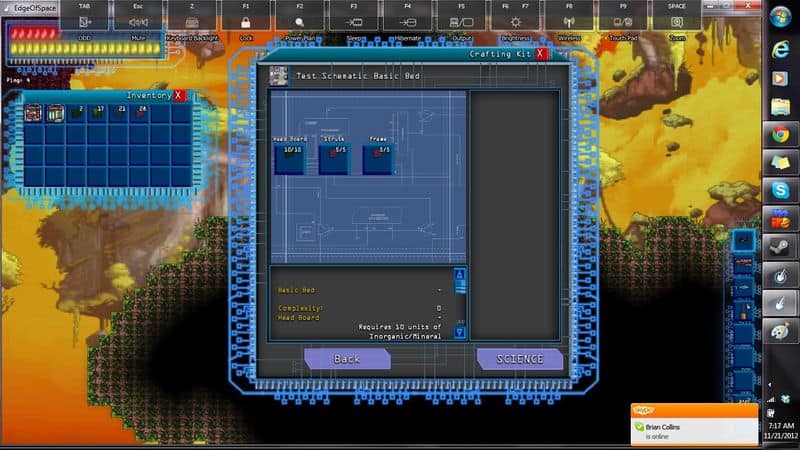Click the ODD hotkey icon under TAB

[x=84, y=22]
